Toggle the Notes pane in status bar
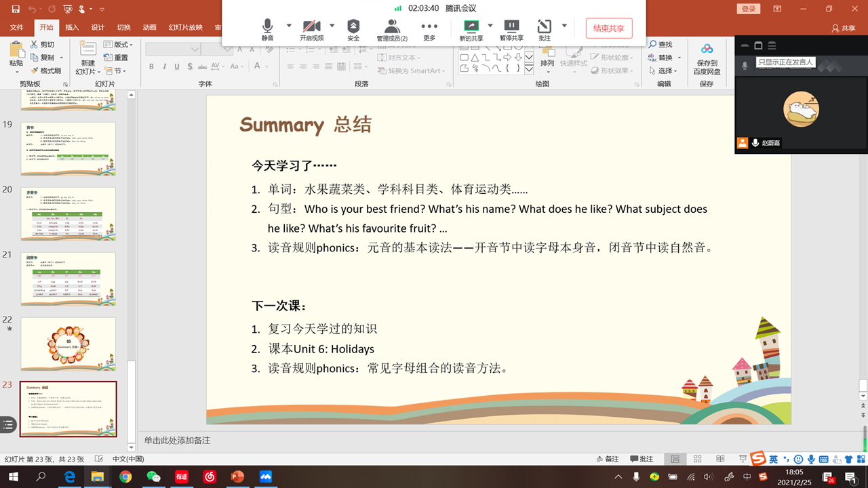Viewport: 868px width, 488px height. pos(606,459)
